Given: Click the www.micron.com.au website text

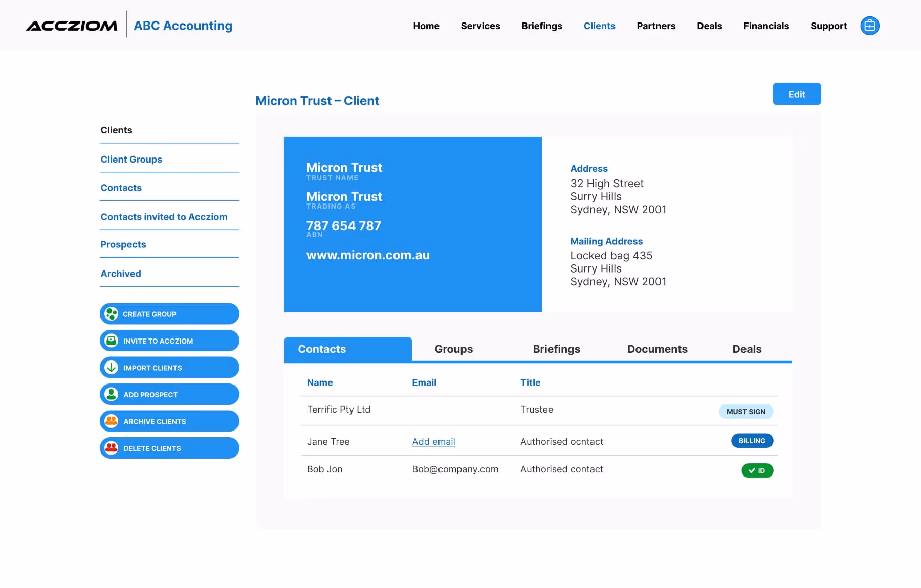Looking at the screenshot, I should tap(368, 255).
